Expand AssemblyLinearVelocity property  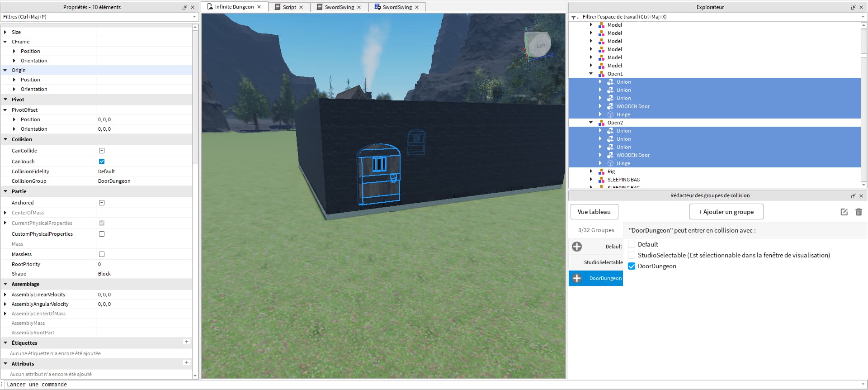tap(5, 295)
